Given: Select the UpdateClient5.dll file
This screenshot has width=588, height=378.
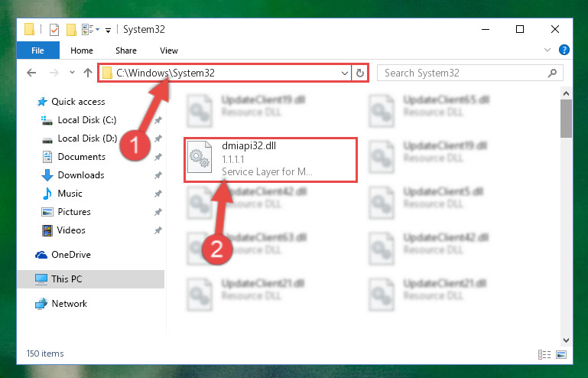Looking at the screenshot, I should (443, 192).
